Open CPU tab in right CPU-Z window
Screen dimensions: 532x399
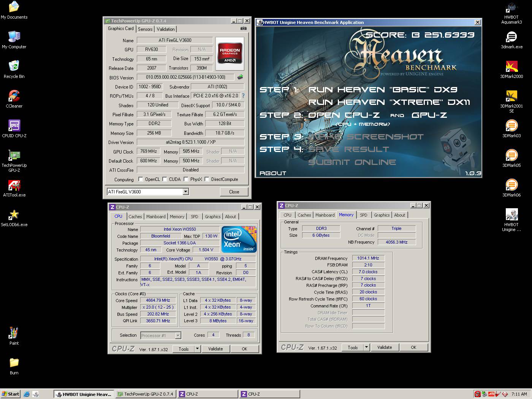287,215
